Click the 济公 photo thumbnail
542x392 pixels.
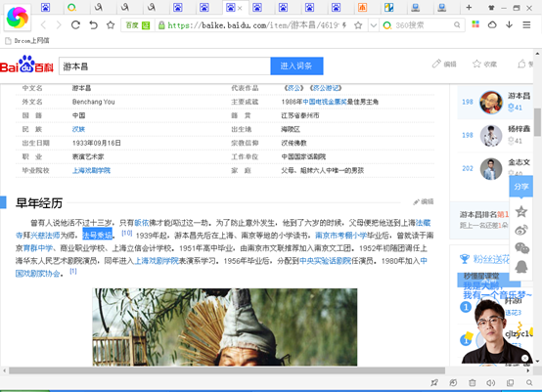pos(225,327)
